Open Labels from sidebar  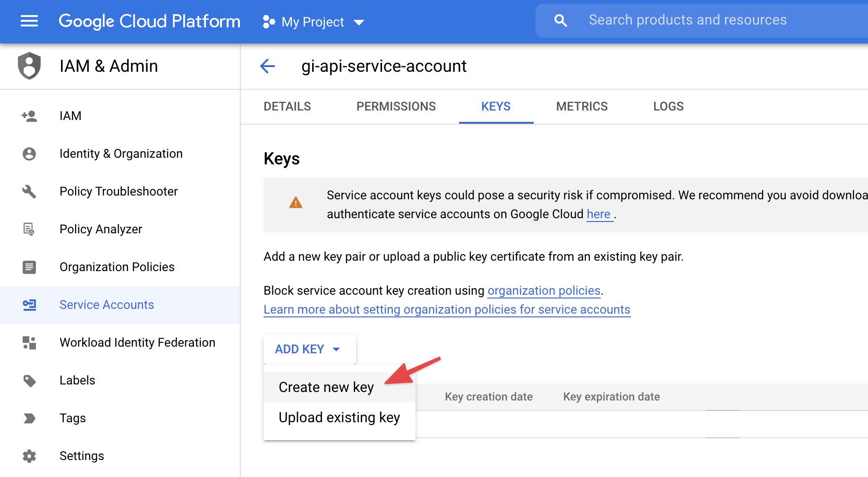click(x=120, y=380)
